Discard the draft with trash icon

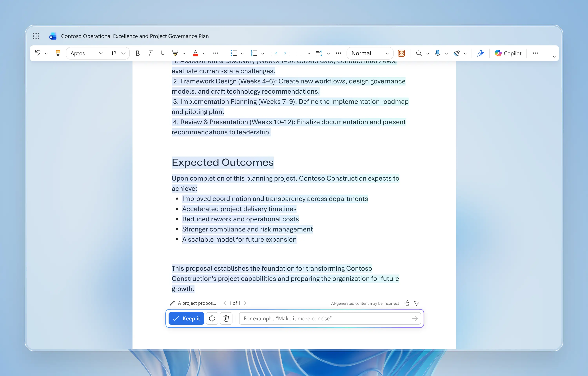coord(226,318)
